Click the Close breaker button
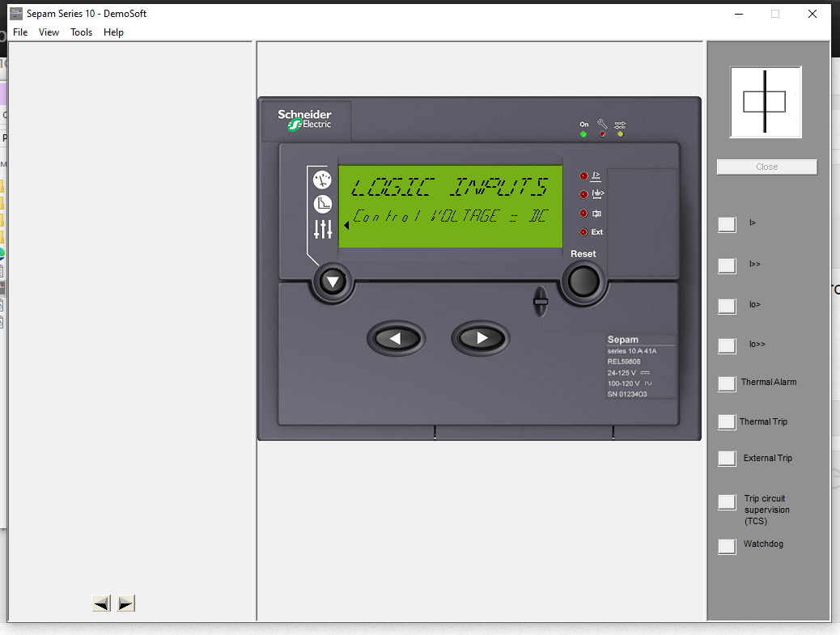Screen dimensions: 840x635 coord(766,167)
